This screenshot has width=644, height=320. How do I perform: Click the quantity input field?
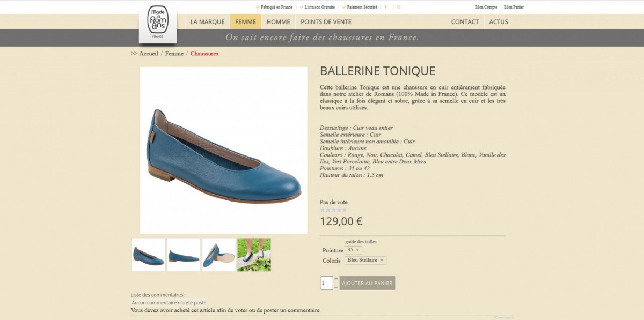pyautogui.click(x=327, y=283)
